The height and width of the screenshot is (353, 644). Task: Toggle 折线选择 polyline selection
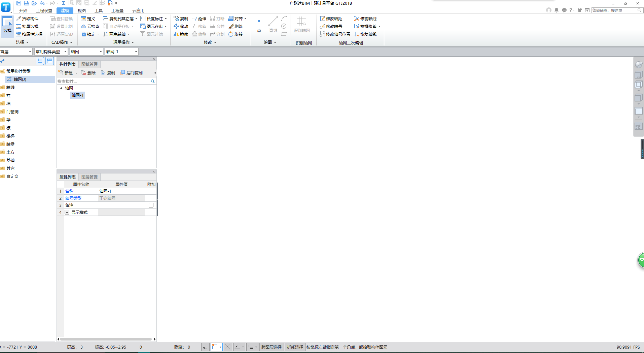click(295, 347)
